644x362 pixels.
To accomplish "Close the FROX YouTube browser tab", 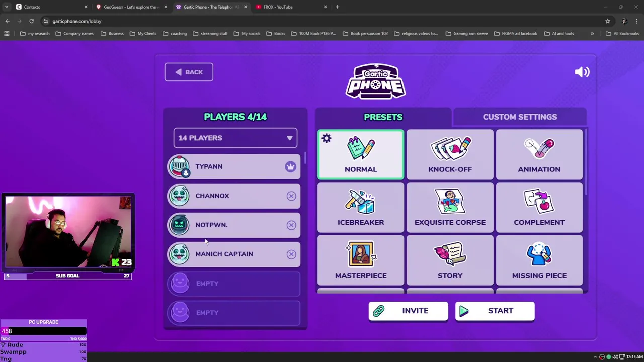I will 325,7.
